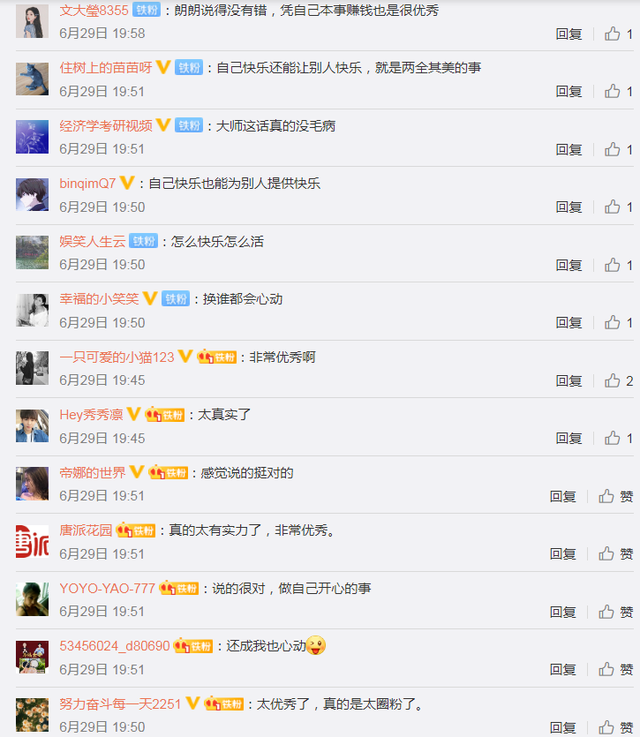
Task: Click the cat avatar of 住树上的苗苗呀
Action: coord(32,79)
